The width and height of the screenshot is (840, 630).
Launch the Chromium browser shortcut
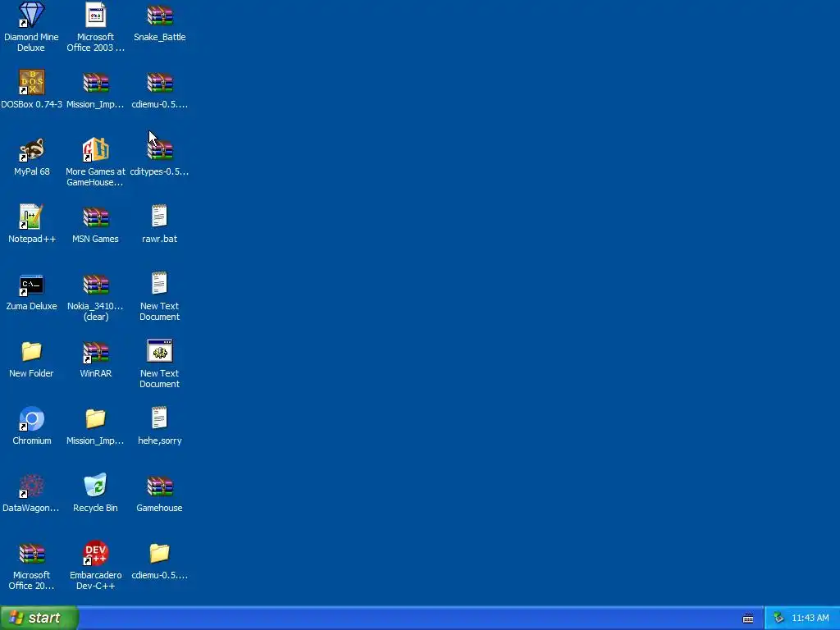(32, 419)
